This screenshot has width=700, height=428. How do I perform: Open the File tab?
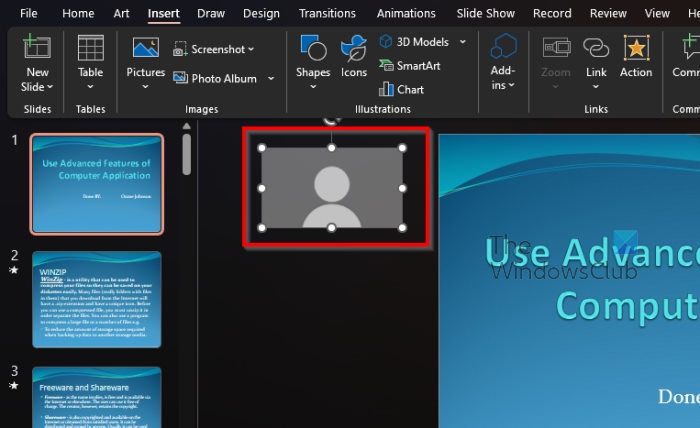(29, 13)
